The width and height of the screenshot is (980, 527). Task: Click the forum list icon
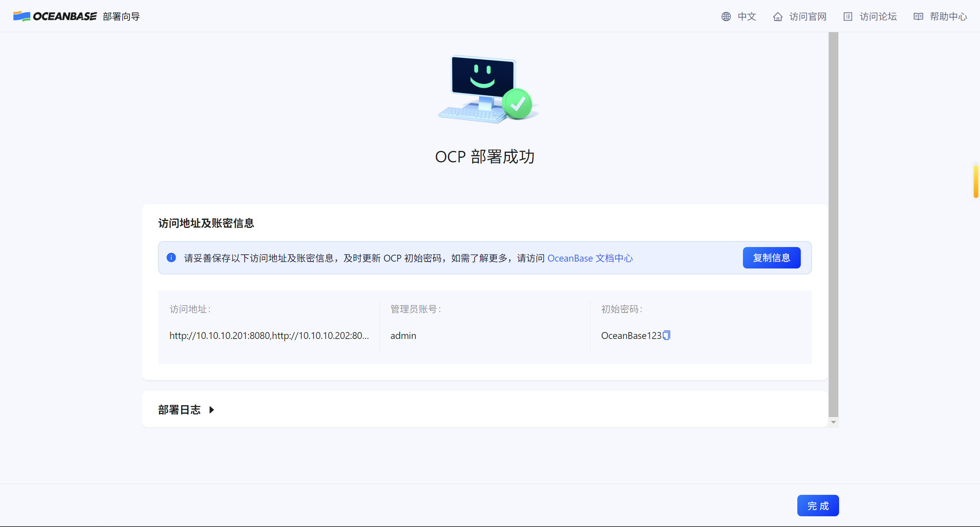click(847, 16)
